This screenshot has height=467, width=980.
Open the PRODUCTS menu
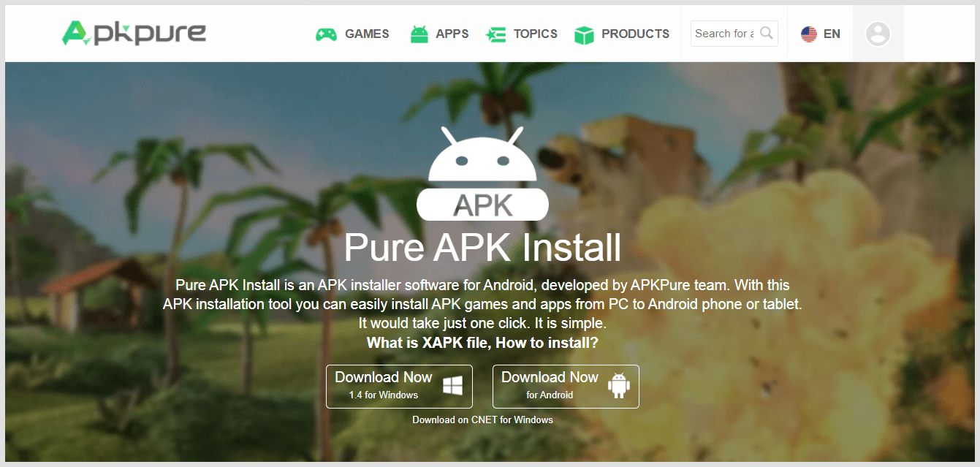click(635, 34)
